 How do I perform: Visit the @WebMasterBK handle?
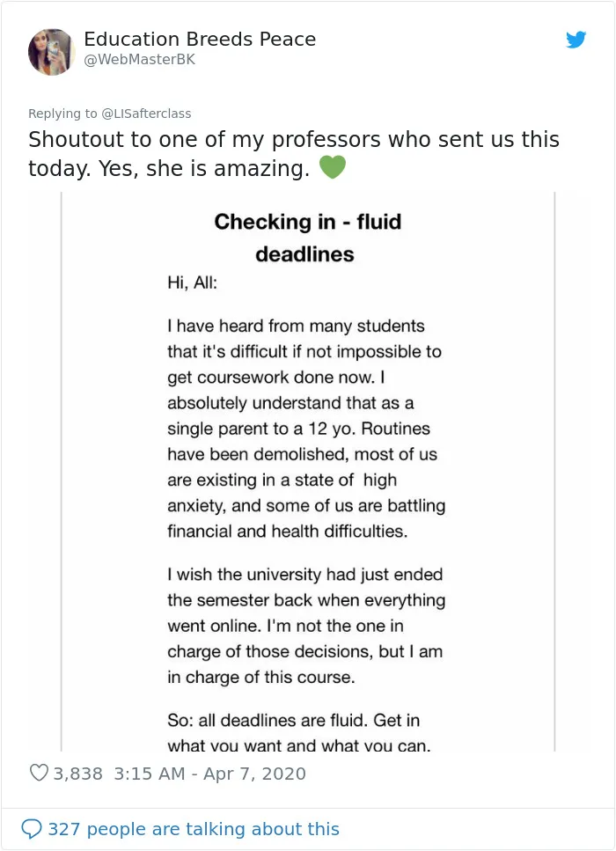click(x=140, y=60)
